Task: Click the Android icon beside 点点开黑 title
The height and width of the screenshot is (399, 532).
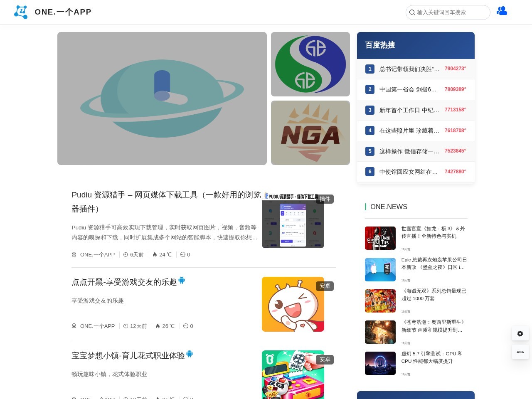Action: click(182, 281)
